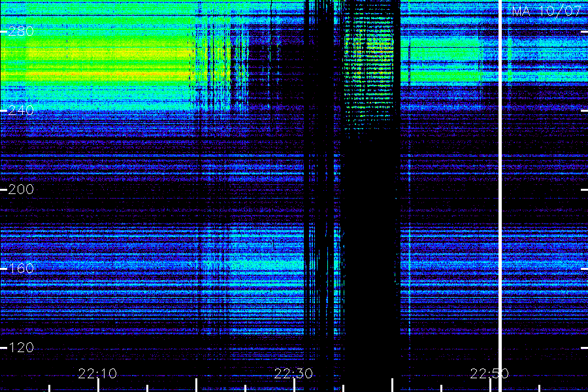This screenshot has height=392, width=588.
Task: Click the MA 10/07 date label
Action: tap(547, 11)
